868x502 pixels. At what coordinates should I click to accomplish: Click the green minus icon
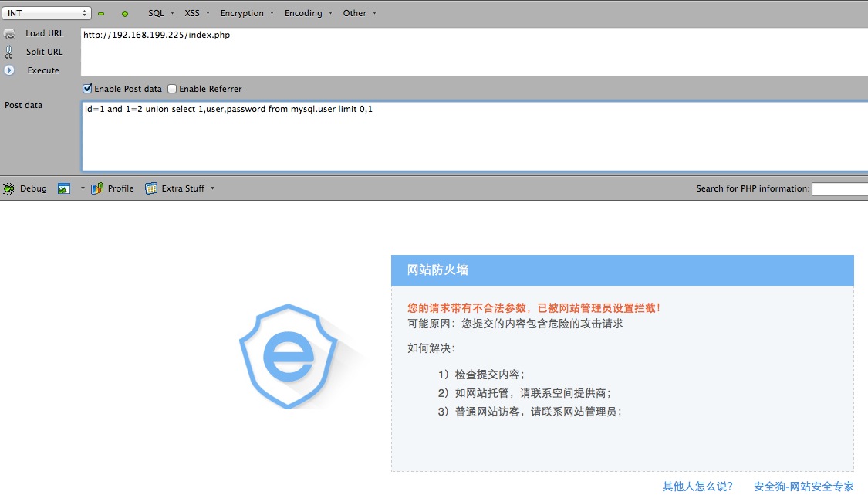pyautogui.click(x=101, y=13)
